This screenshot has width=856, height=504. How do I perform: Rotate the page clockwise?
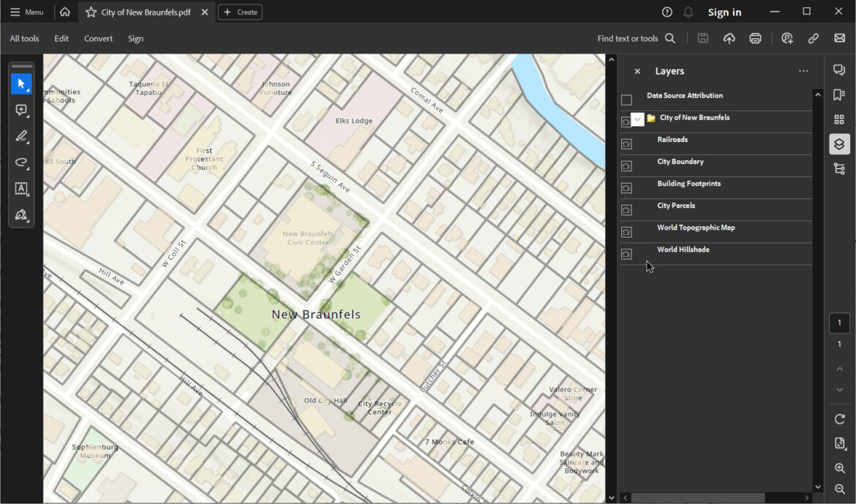(840, 419)
